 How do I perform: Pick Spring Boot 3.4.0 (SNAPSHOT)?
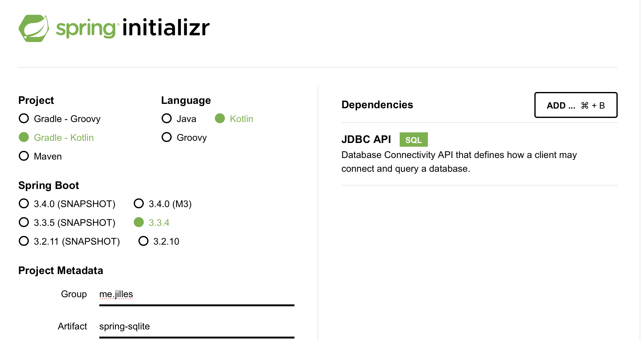[23, 204]
